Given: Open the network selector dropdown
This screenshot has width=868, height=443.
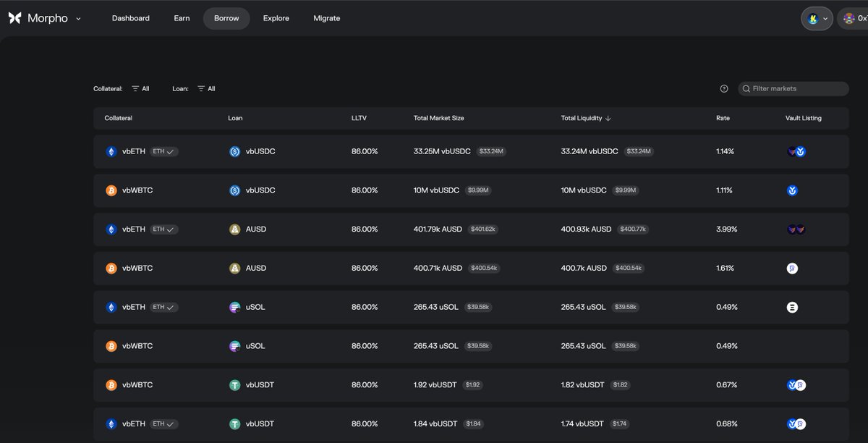Looking at the screenshot, I should (x=817, y=19).
